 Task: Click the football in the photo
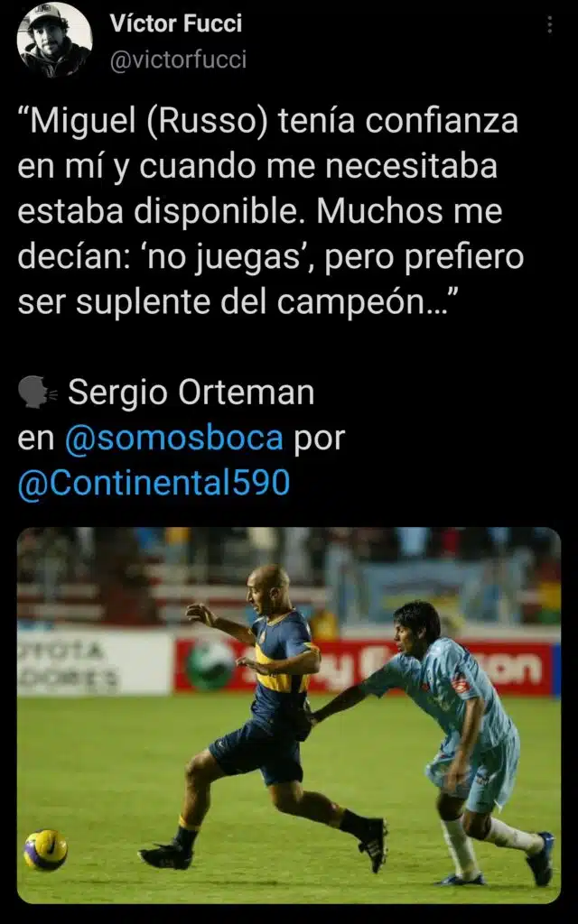point(45,850)
